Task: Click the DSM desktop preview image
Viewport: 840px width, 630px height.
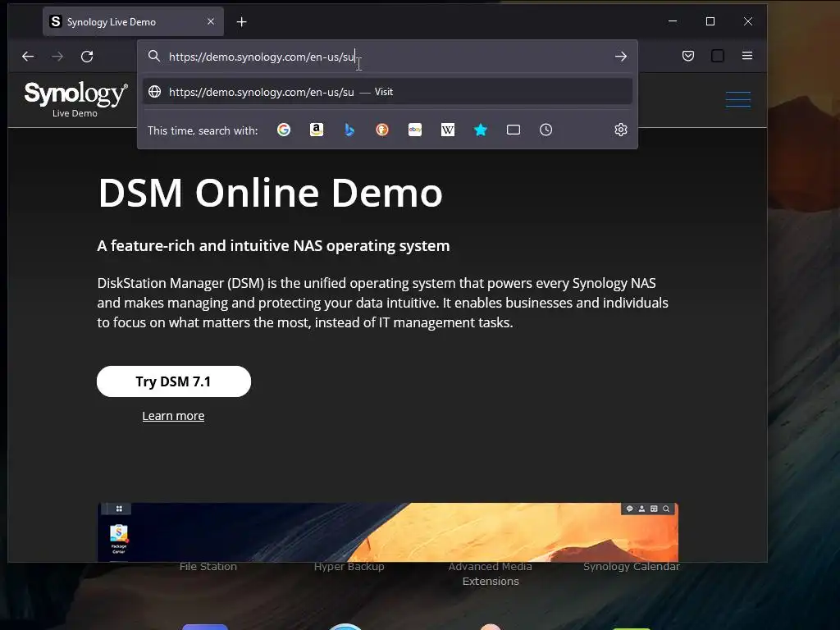Action: click(x=388, y=532)
